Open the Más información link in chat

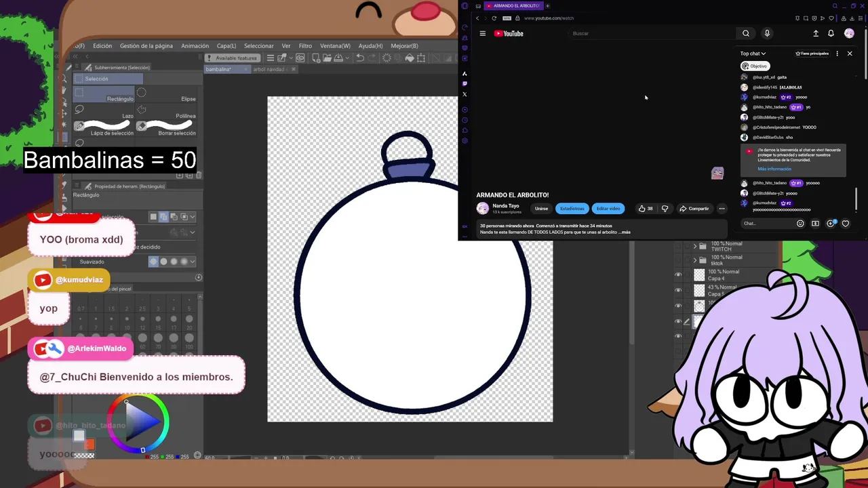click(x=774, y=169)
